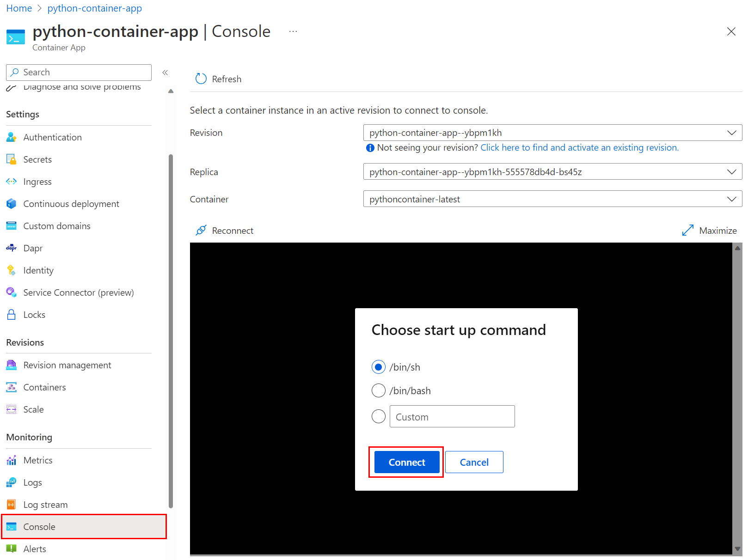
Task: Click the blue info icon near revision hint
Action: (370, 148)
